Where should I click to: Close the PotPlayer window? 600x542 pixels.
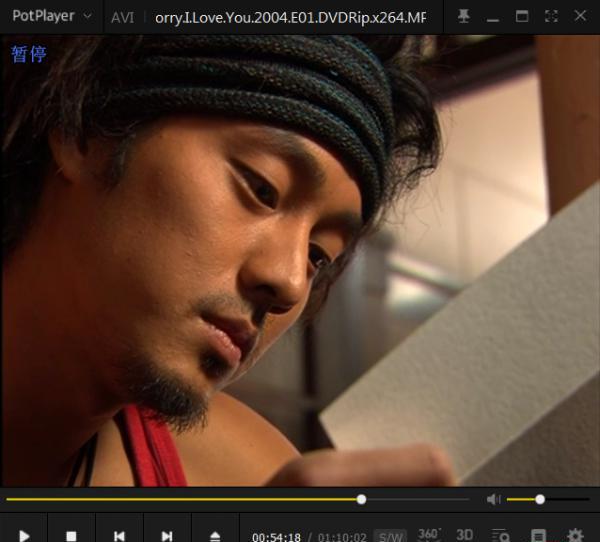click(580, 16)
